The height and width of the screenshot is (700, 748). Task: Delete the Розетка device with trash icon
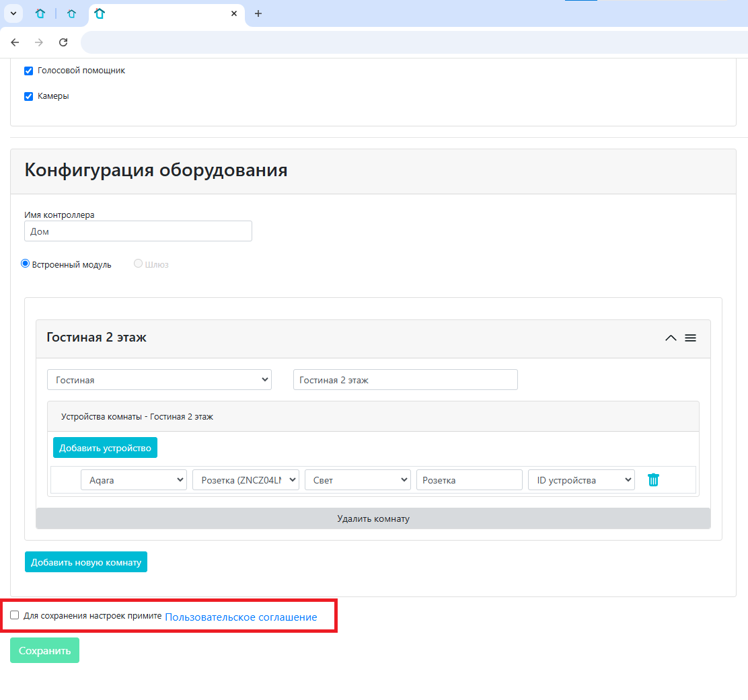(653, 480)
